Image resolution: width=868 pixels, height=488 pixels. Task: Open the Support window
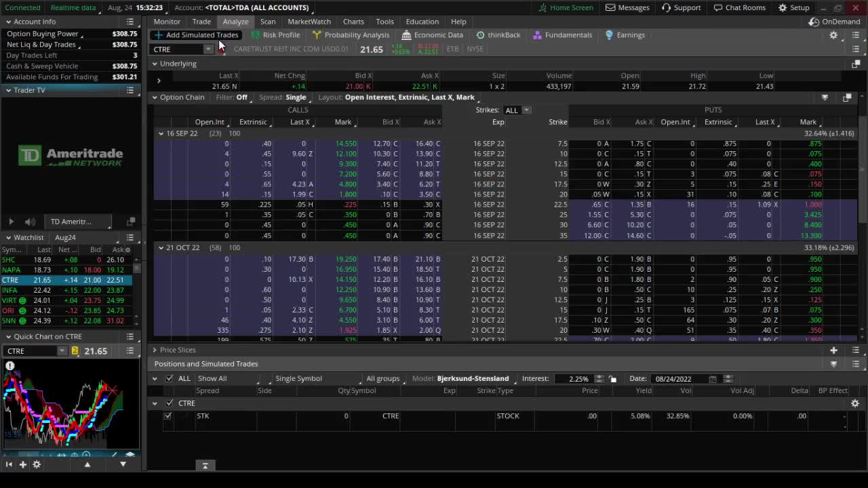[x=681, y=7]
